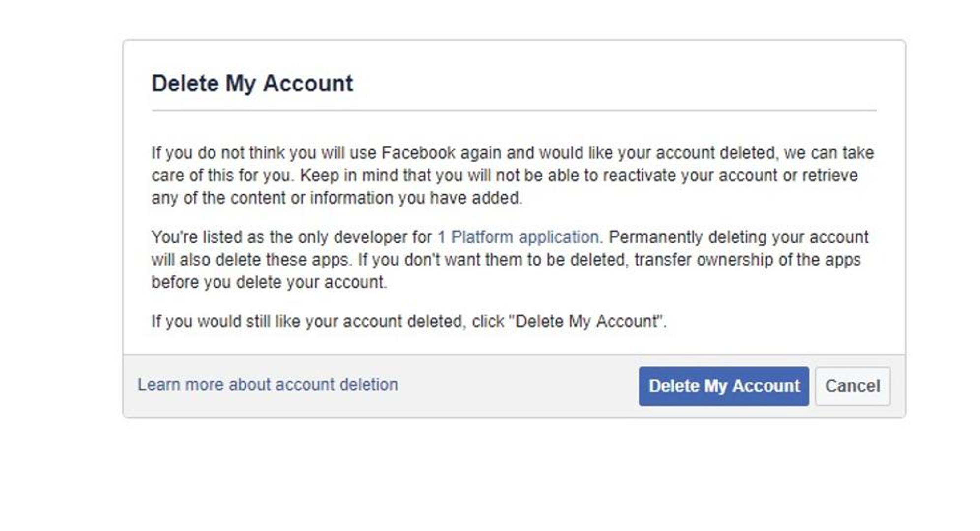
Task: Click the phrase "will also delete these apps"
Action: pyautogui.click(x=251, y=260)
